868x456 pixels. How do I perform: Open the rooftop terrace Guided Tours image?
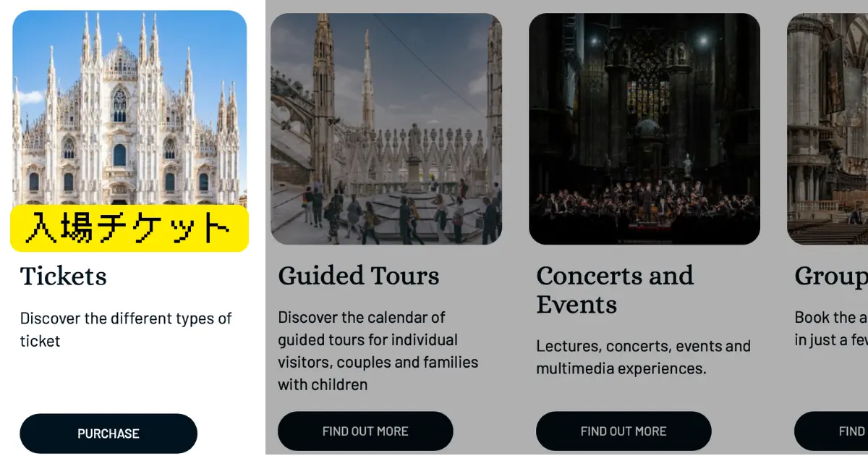point(386,129)
